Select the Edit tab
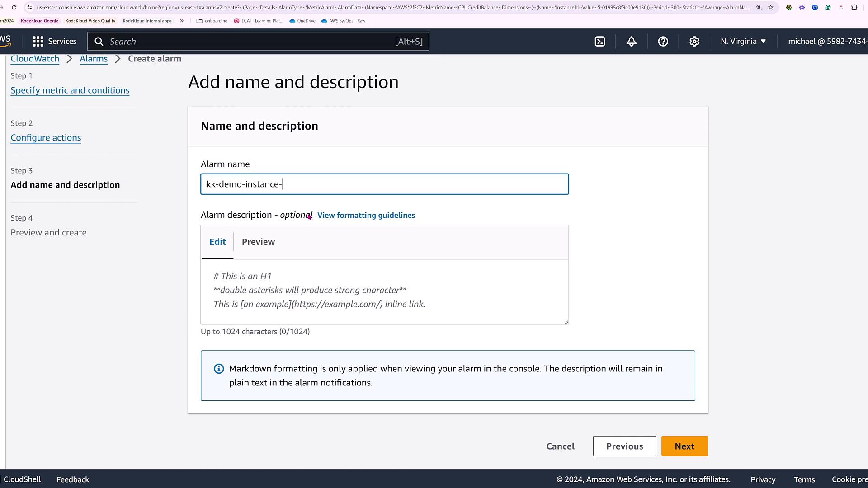The width and height of the screenshot is (868, 488). point(217,242)
